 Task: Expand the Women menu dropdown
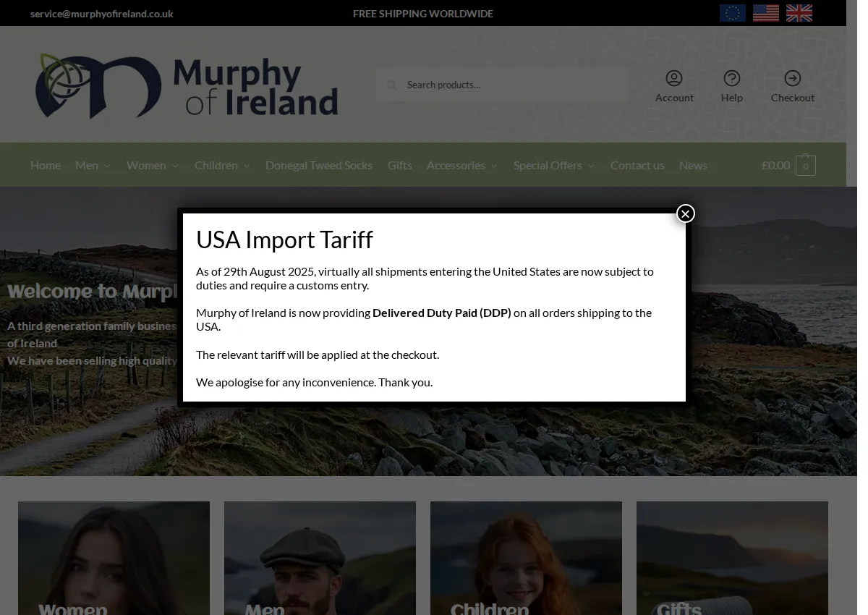pyautogui.click(x=153, y=165)
